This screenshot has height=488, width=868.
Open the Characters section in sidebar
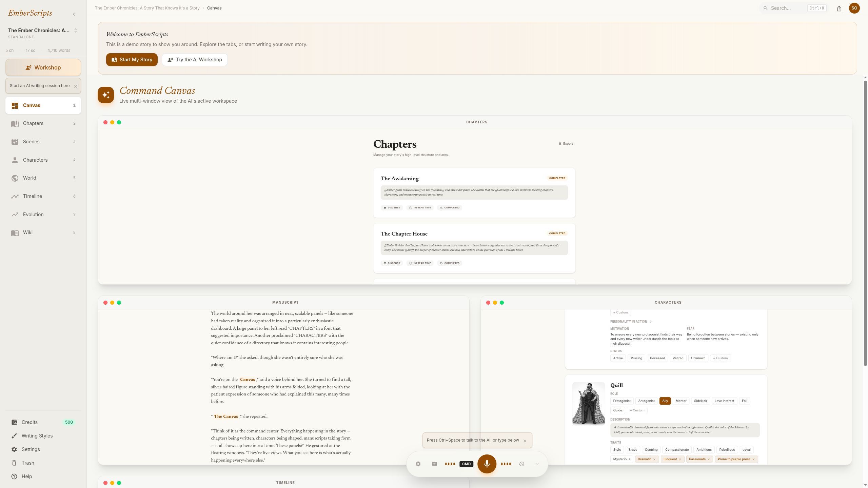pyautogui.click(x=43, y=160)
